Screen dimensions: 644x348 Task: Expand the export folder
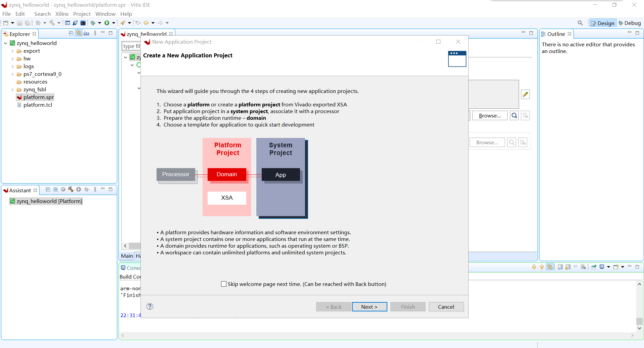(13, 51)
